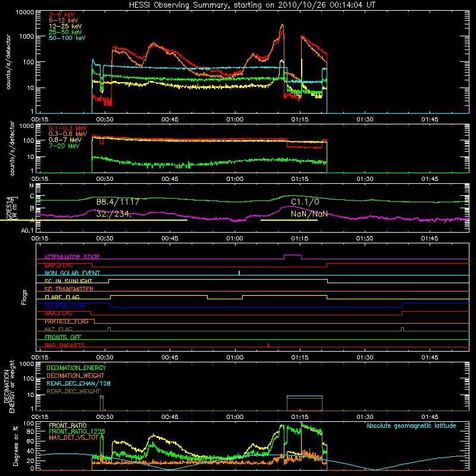This screenshot has width=476, height=476.
Task: Click the FRONT_RATIO_1225 legend label
Action: (x=77, y=431)
